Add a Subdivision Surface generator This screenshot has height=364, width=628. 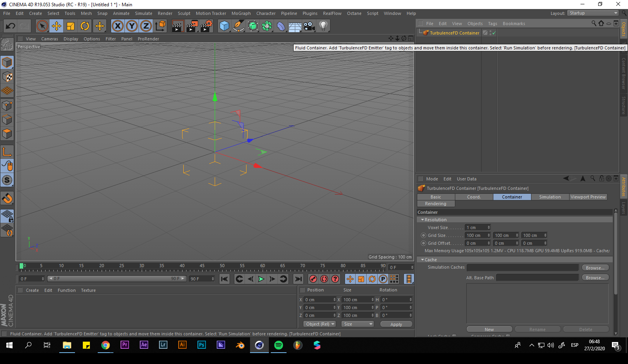tap(253, 26)
